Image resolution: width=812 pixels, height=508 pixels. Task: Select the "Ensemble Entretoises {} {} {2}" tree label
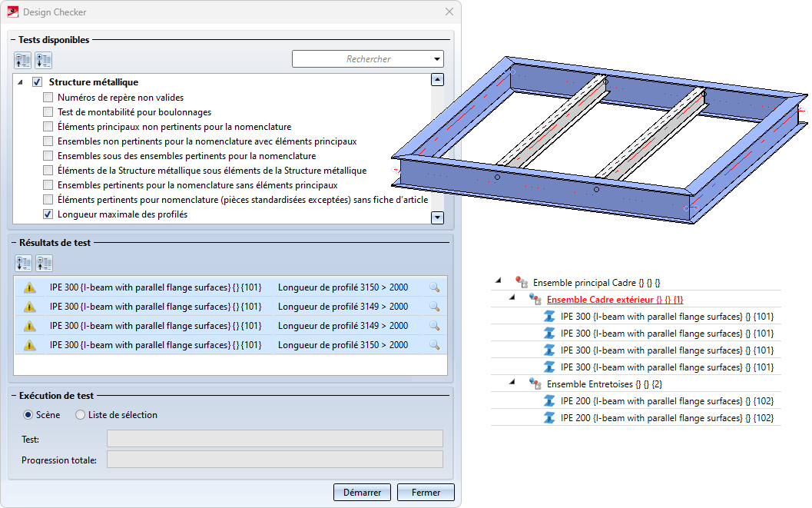pyautogui.click(x=605, y=384)
